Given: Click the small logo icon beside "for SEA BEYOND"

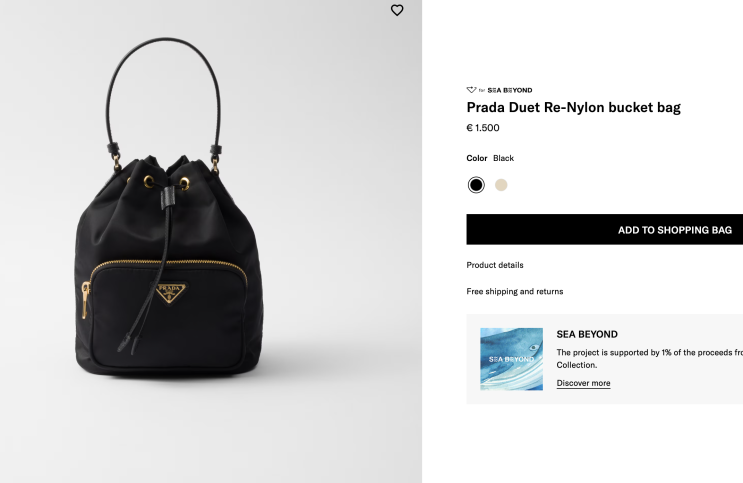Looking at the screenshot, I should click(471, 90).
